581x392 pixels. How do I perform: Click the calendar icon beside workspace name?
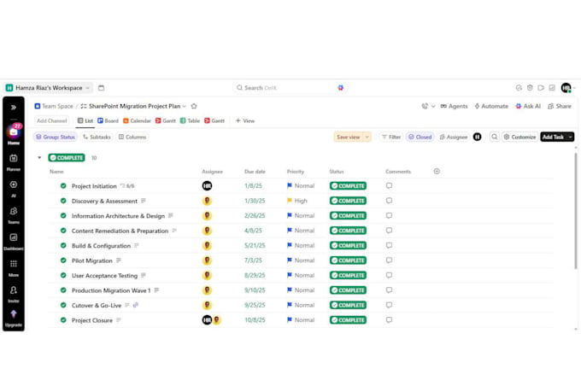click(x=101, y=88)
